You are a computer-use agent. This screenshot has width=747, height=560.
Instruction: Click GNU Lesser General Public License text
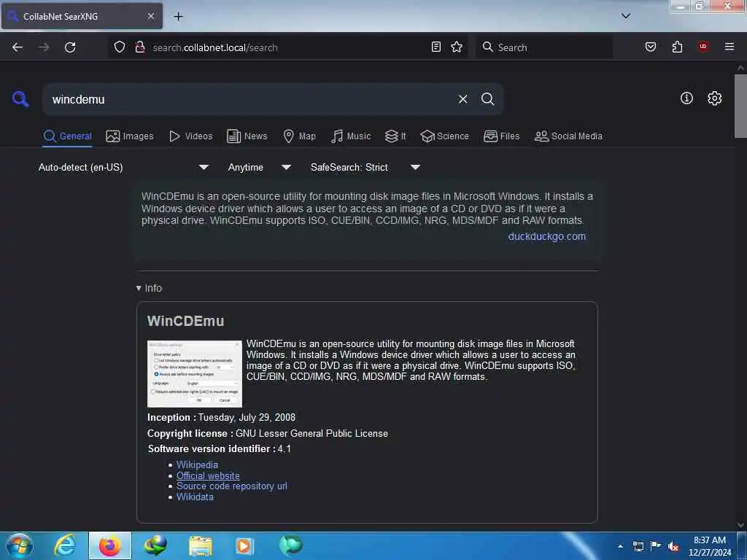(x=311, y=433)
